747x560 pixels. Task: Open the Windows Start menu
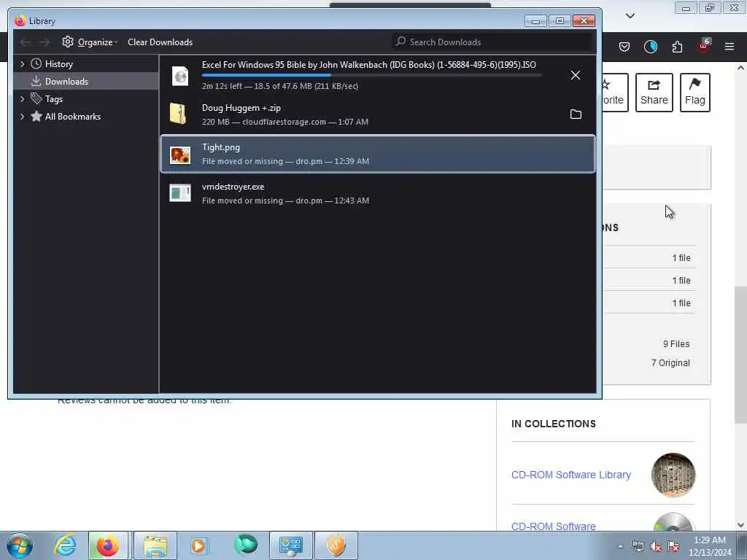coord(20,545)
